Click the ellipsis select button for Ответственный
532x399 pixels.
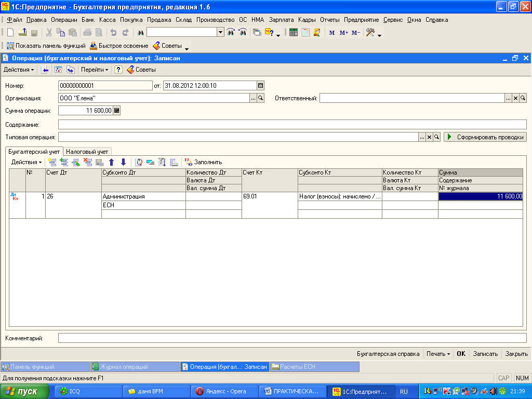[508, 98]
